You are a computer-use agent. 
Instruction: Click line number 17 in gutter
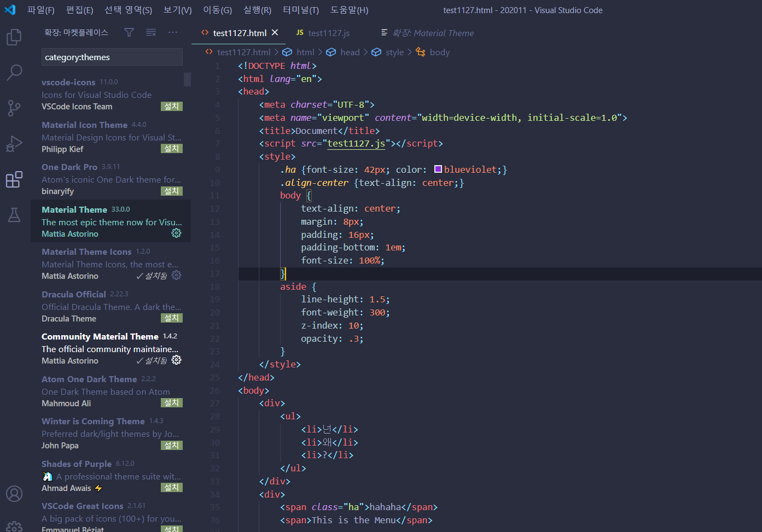click(x=215, y=273)
